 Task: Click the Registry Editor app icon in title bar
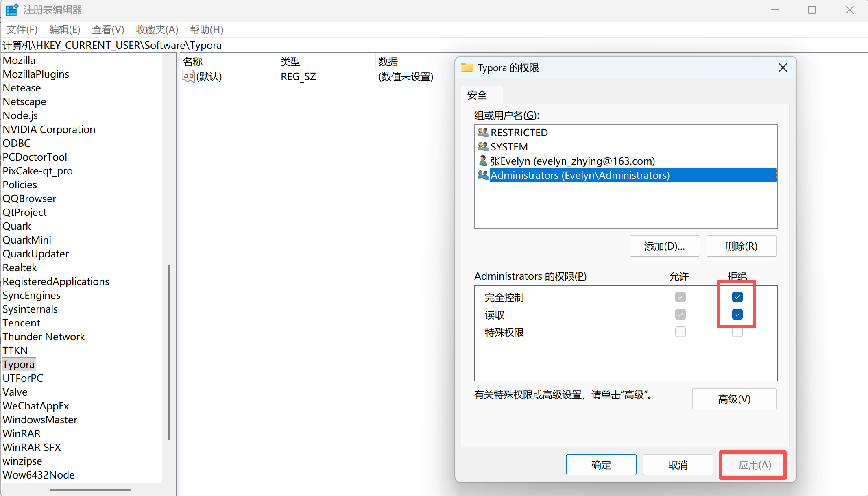coord(12,9)
